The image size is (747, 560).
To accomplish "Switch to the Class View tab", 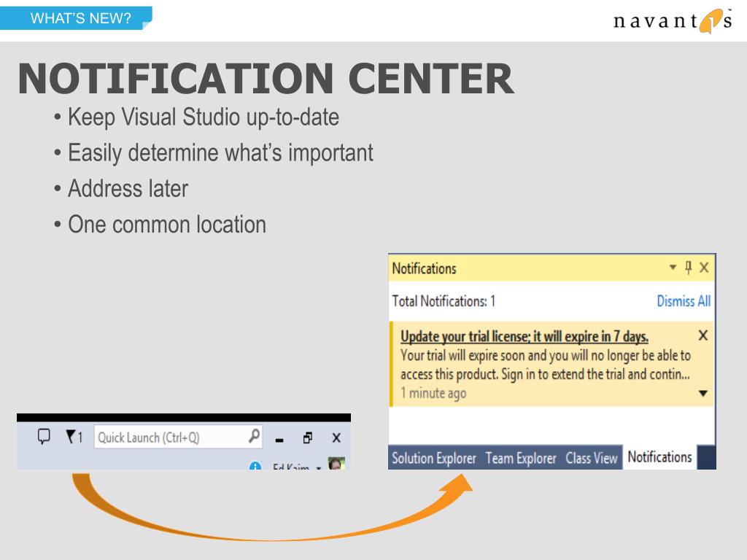I will tap(591, 458).
